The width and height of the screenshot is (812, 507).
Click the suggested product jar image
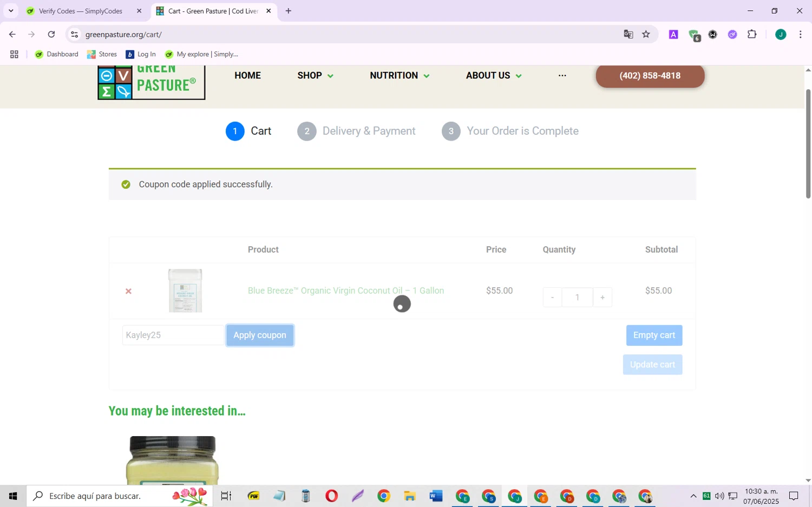173,460
